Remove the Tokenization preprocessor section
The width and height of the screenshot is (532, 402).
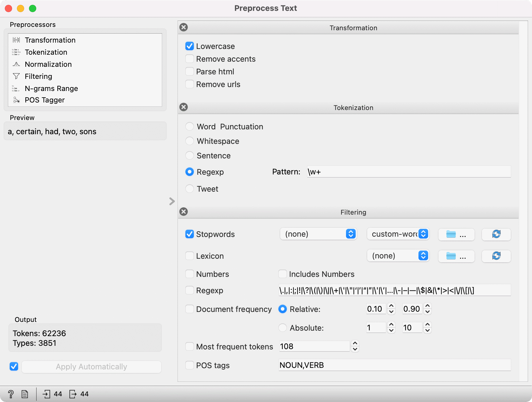(x=184, y=107)
